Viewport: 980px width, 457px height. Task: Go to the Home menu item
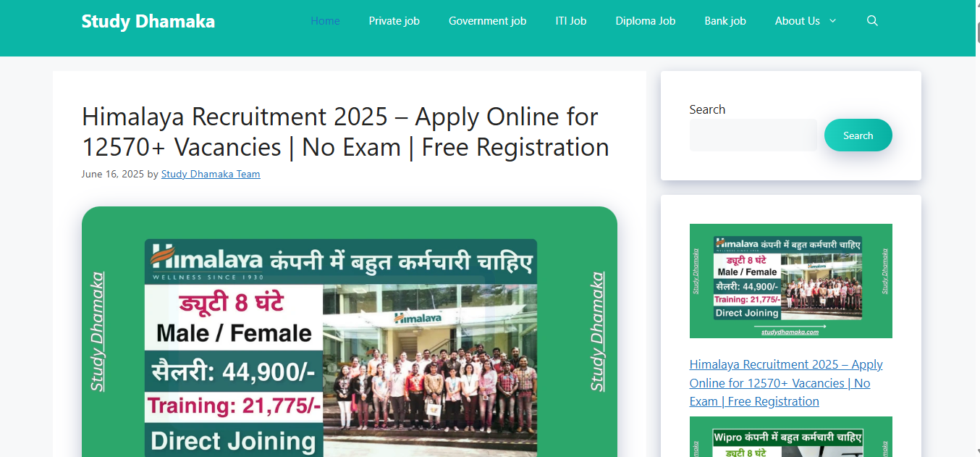click(x=325, y=21)
